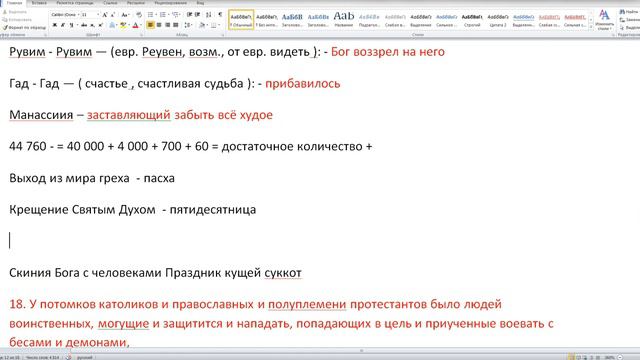Open the highlight color dropdown arrow
The image size is (640, 360).
[x=129, y=25]
